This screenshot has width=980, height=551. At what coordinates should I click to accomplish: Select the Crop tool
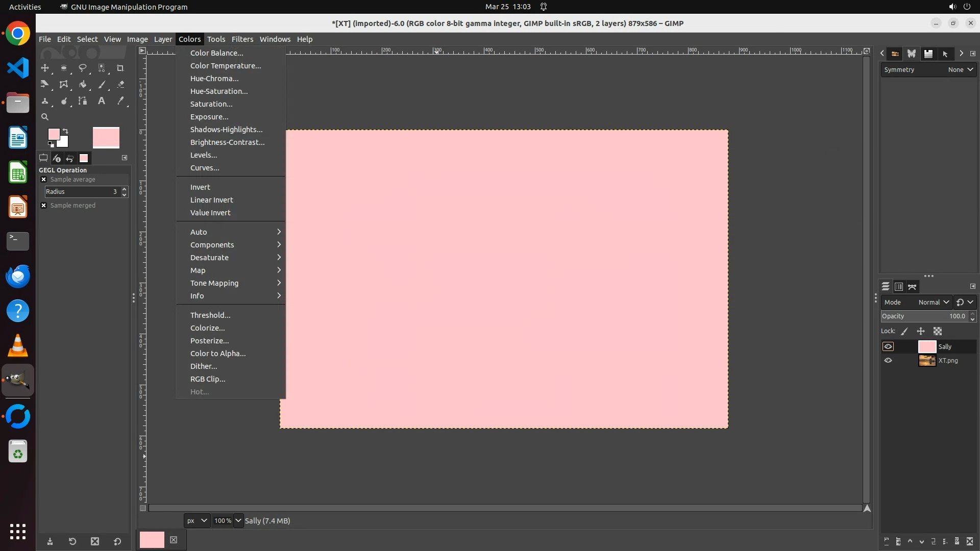point(120,68)
